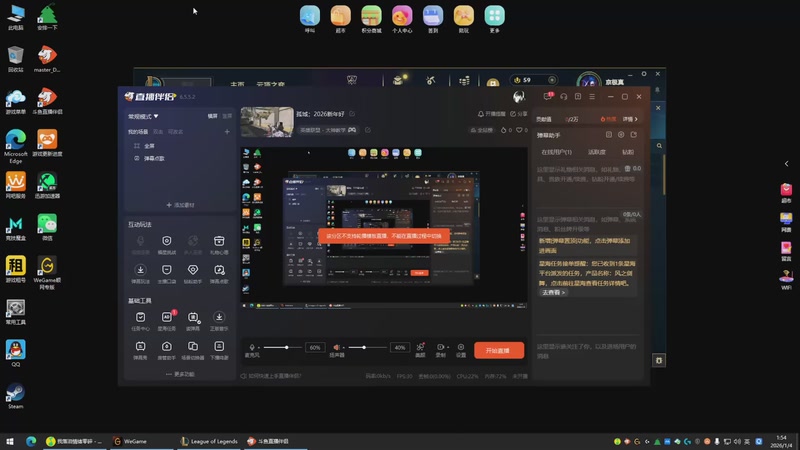Screen dimensions: 800x450
Task: Expand the microphone device dropdown arrow
Action: pos(258,348)
